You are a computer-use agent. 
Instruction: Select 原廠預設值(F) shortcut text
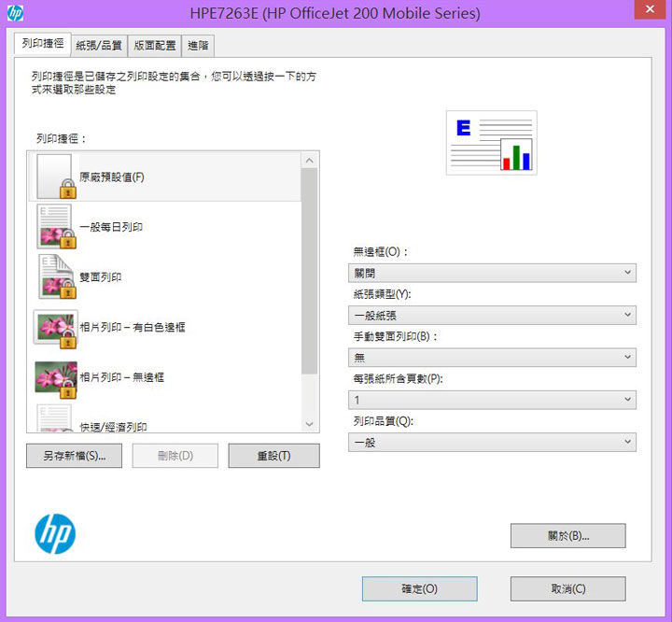click(112, 177)
